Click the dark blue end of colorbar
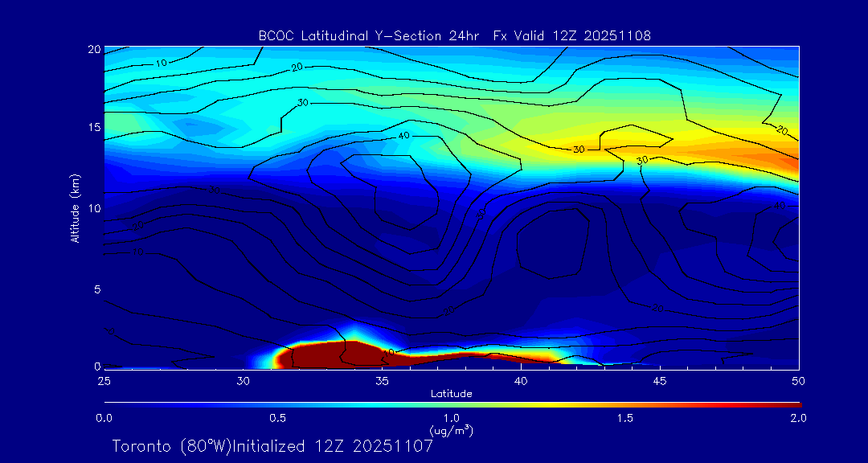This screenshot has height=463, width=868. point(108,404)
